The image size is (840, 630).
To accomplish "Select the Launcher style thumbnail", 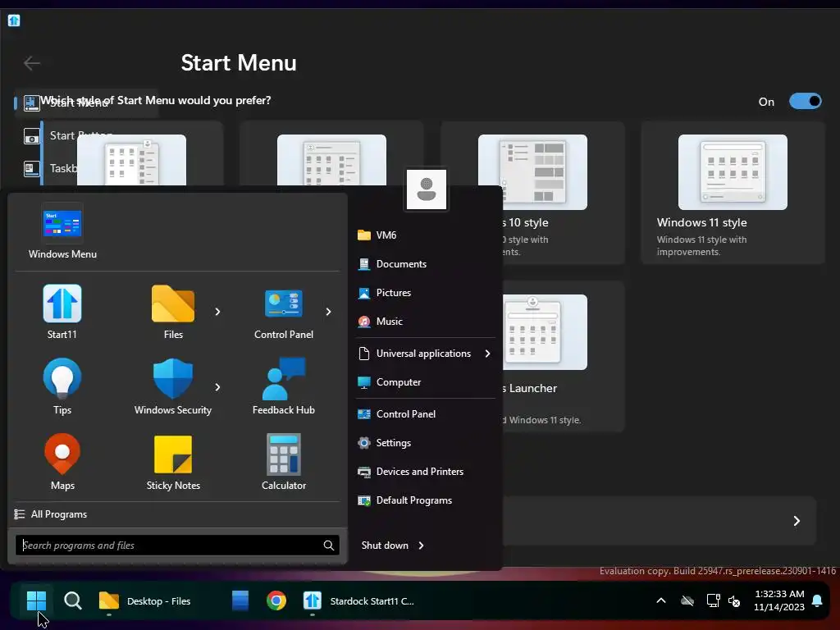I will tap(545, 331).
